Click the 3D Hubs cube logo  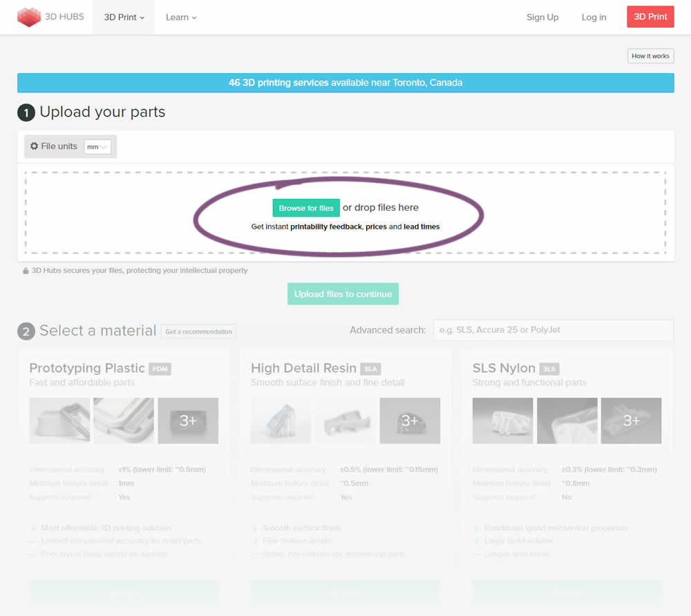[29, 17]
